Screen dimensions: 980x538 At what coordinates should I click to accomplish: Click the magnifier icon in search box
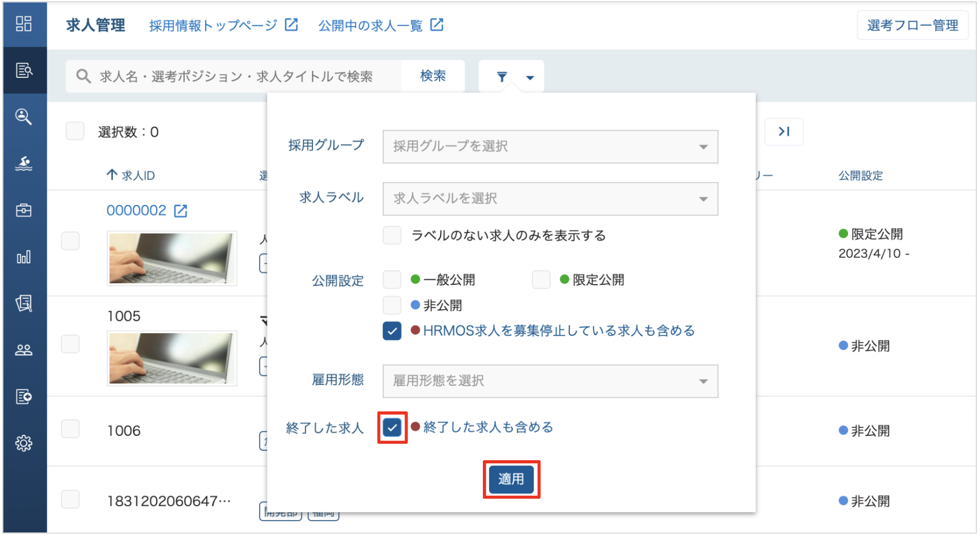click(x=83, y=76)
